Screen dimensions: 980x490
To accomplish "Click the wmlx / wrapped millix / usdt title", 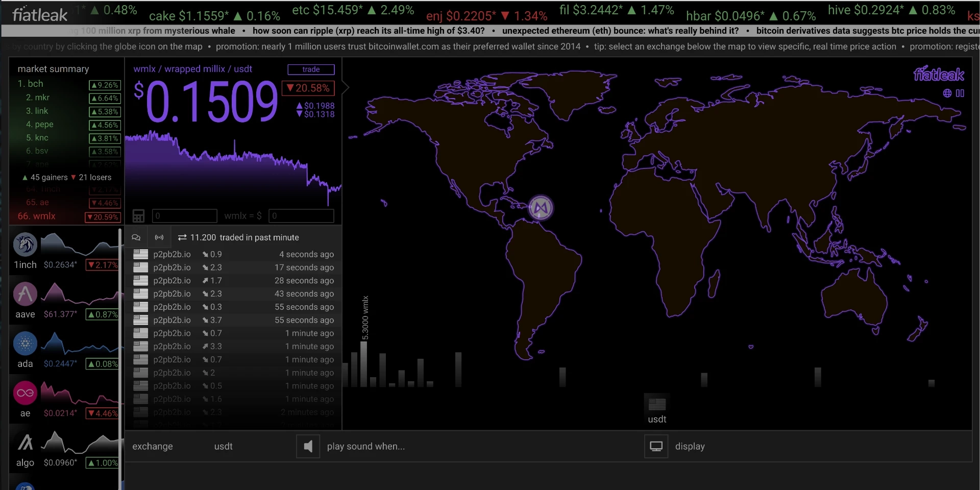I will point(193,69).
